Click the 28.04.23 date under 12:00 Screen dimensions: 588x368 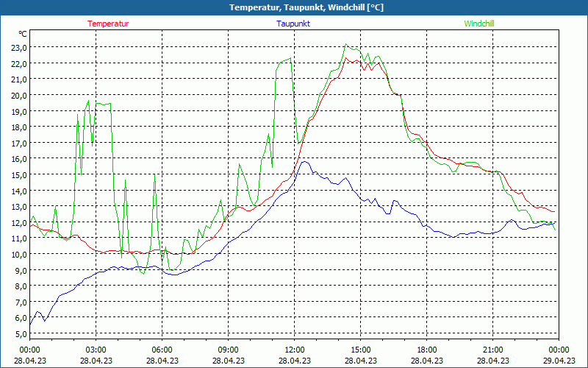pos(294,361)
